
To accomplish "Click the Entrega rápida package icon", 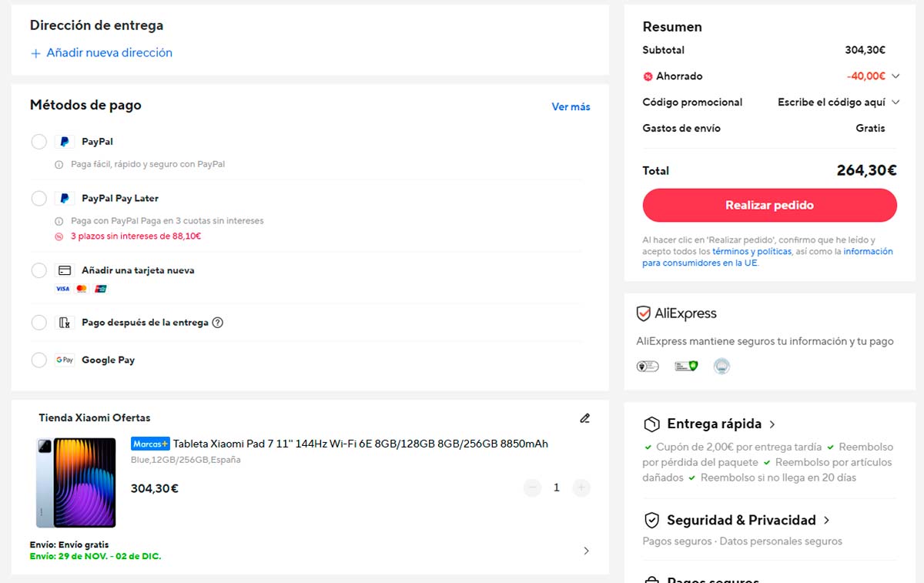I will pos(651,424).
